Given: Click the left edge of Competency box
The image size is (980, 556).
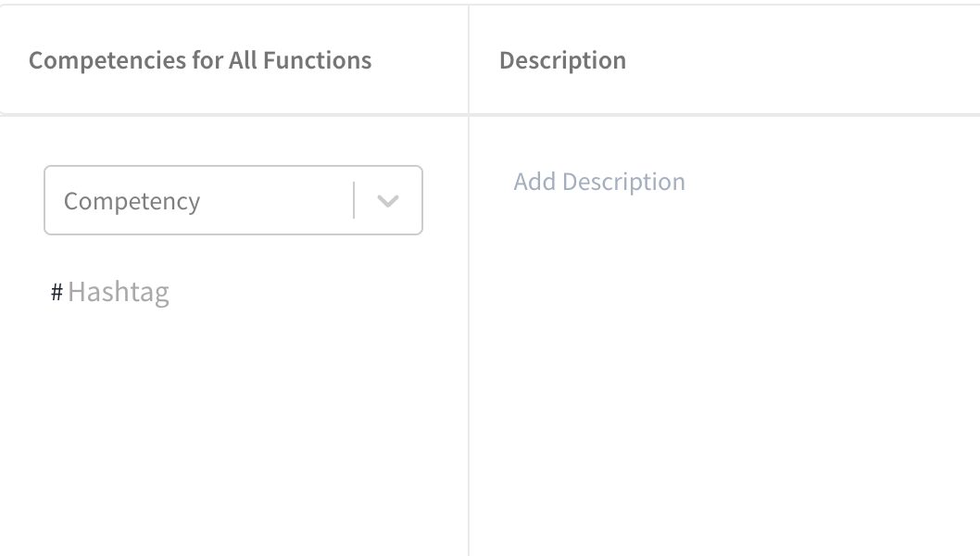Looking at the screenshot, I should [45, 201].
